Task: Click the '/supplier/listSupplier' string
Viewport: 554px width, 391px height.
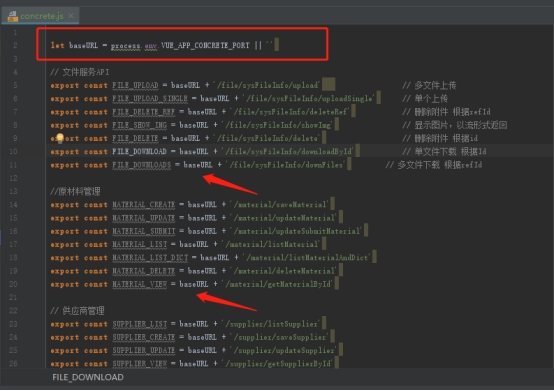Action: (x=271, y=324)
